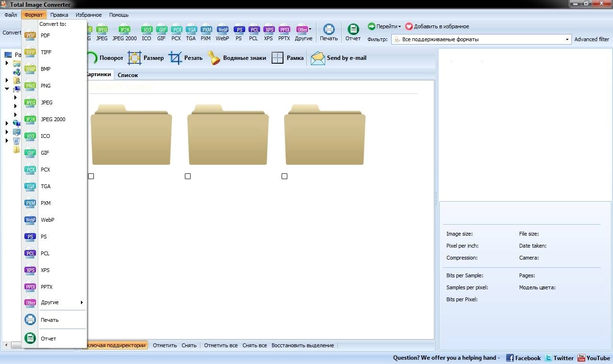The height and width of the screenshot is (364, 613).
Task: Select the Резать crop tool
Action: click(x=186, y=58)
